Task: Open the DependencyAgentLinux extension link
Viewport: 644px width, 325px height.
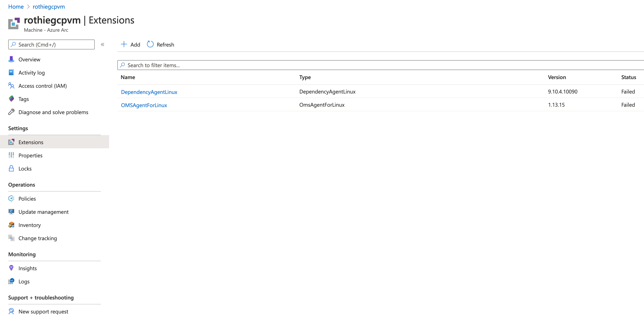Action: (x=149, y=92)
